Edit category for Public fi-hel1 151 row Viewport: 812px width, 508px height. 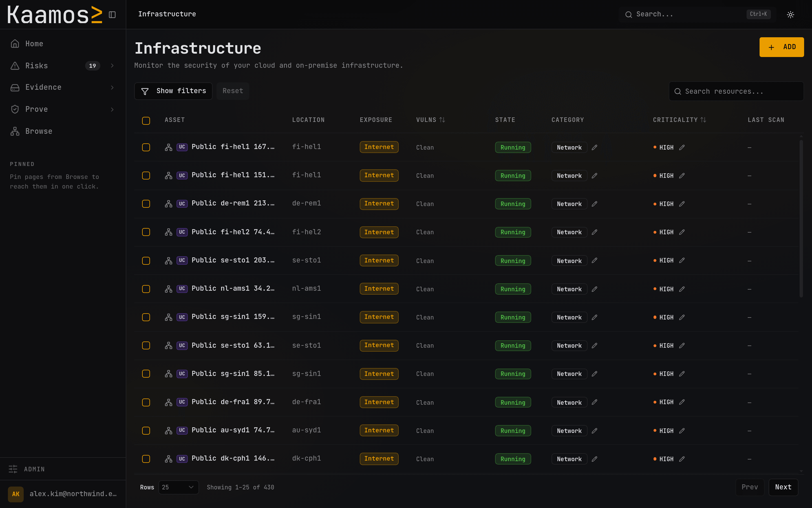point(594,176)
